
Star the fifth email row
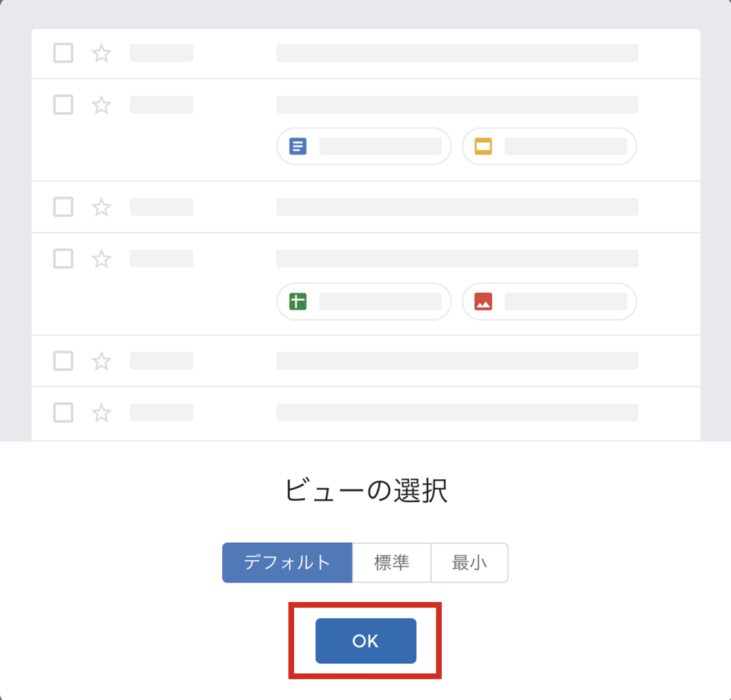click(x=102, y=361)
